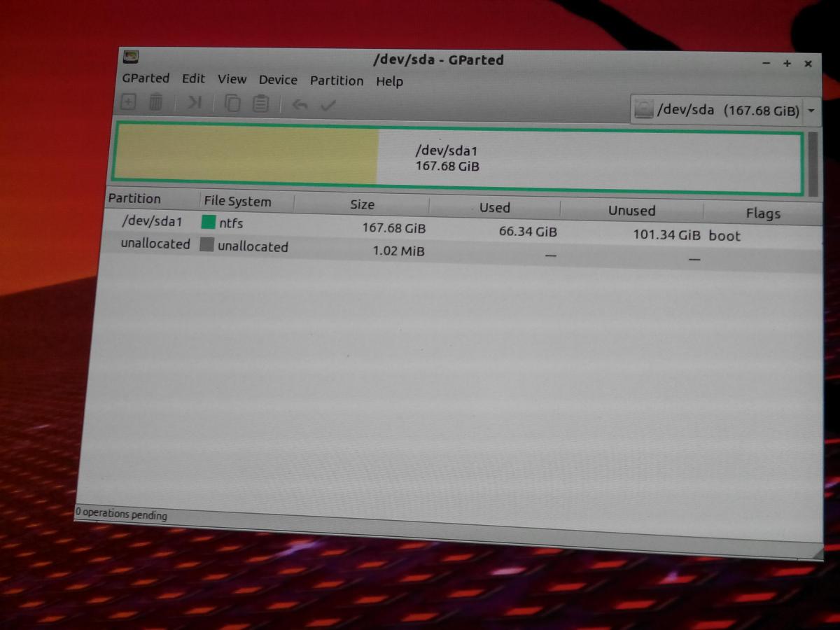Open the Help menu

(389, 81)
